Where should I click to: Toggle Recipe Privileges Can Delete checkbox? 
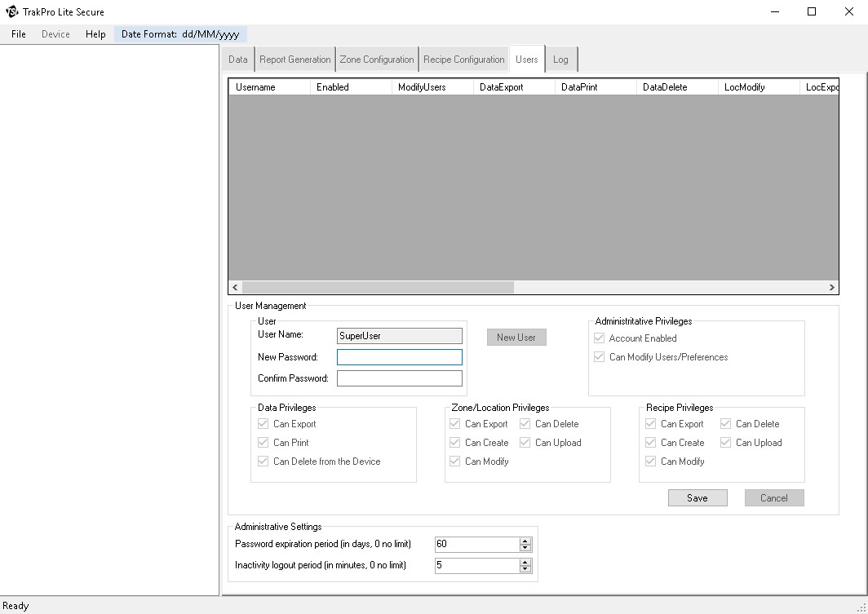[726, 424]
